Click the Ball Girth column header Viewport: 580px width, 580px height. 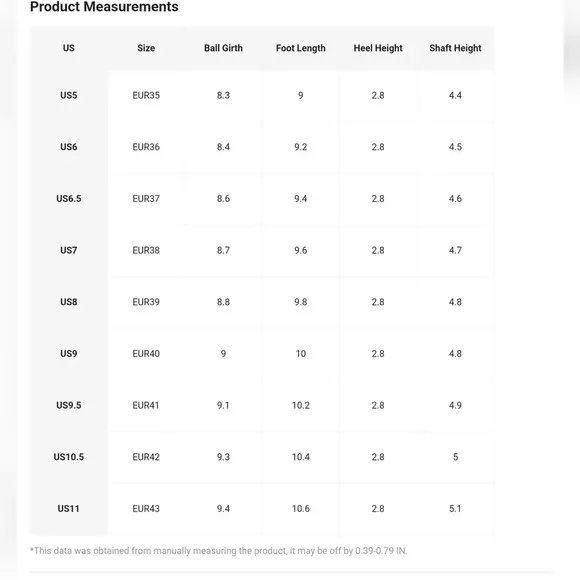[x=223, y=48]
